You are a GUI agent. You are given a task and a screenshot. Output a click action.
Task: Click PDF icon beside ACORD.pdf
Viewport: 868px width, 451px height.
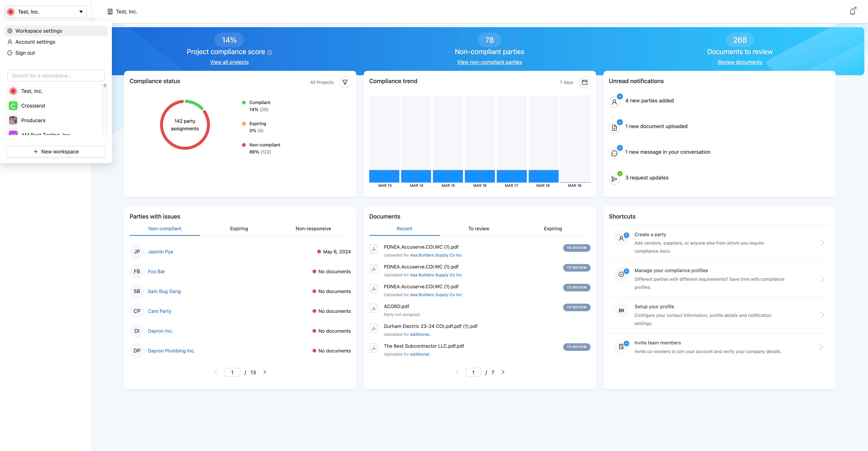374,308
